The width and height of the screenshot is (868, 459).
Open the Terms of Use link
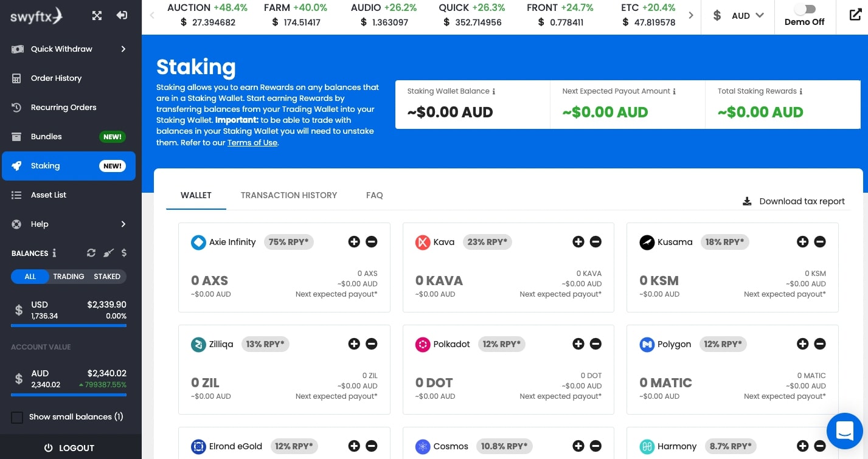pos(252,142)
